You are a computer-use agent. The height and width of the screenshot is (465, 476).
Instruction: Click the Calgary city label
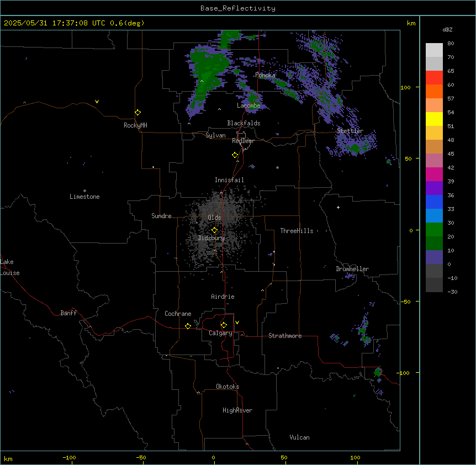(220, 333)
